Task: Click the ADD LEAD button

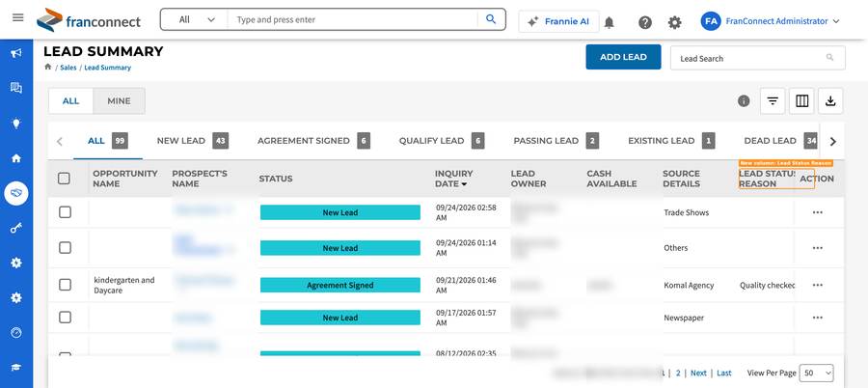Action: point(623,57)
